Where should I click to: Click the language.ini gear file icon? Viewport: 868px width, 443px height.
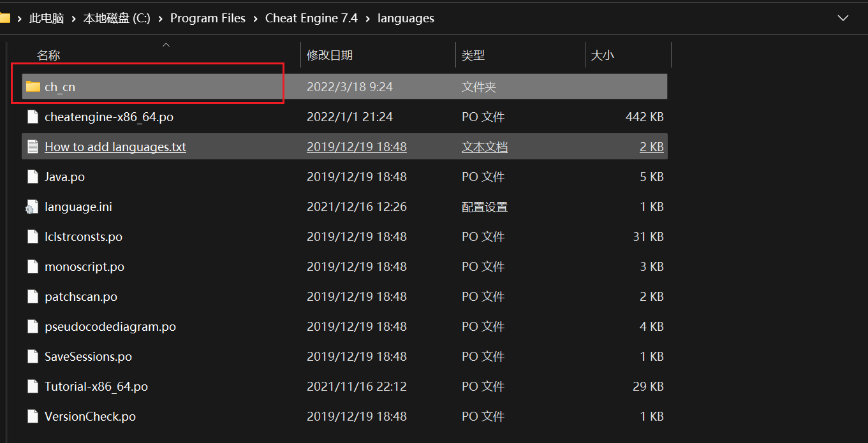pos(33,207)
